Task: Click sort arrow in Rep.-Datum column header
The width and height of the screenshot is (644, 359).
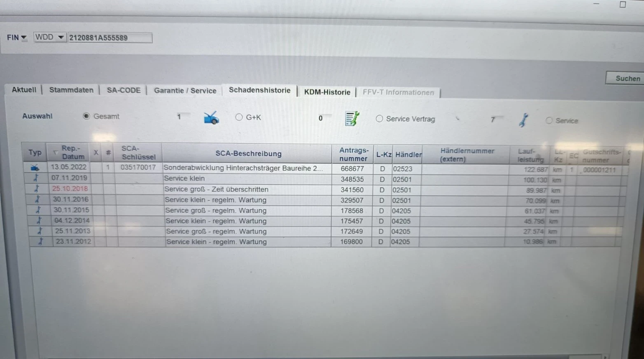Action: pyautogui.click(x=55, y=153)
